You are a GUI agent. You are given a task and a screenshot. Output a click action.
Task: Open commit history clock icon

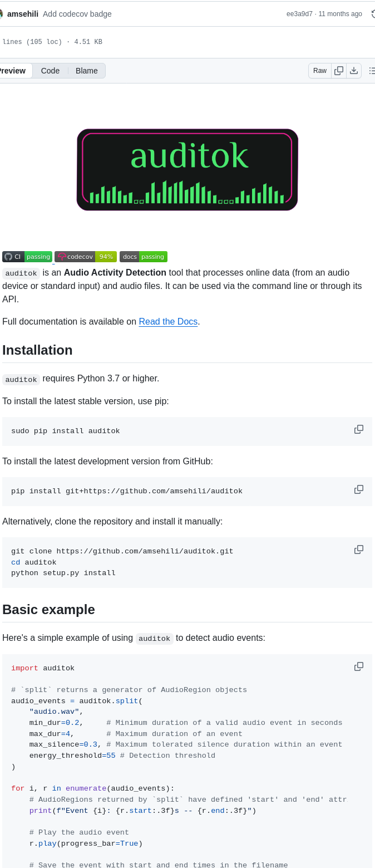pyautogui.click(x=373, y=14)
